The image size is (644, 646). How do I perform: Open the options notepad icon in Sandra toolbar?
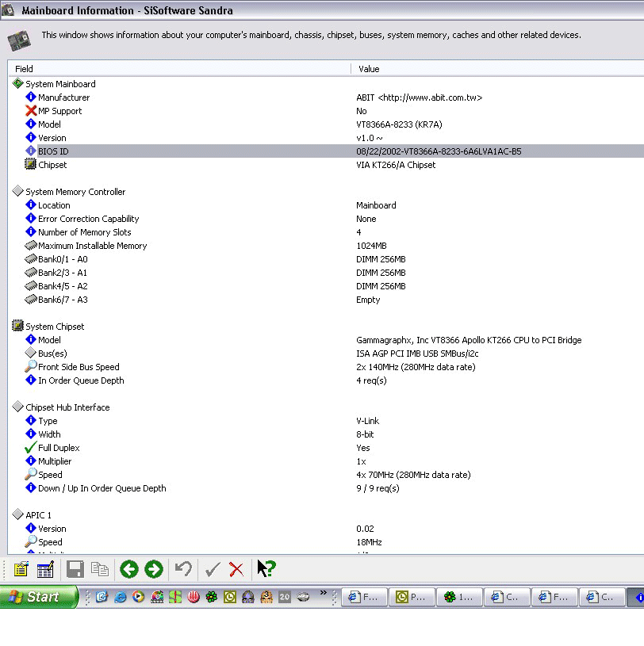click(21, 569)
